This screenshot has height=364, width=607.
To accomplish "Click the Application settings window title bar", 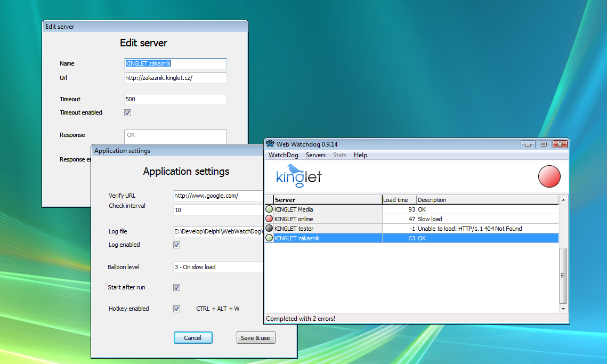I will coord(177,151).
